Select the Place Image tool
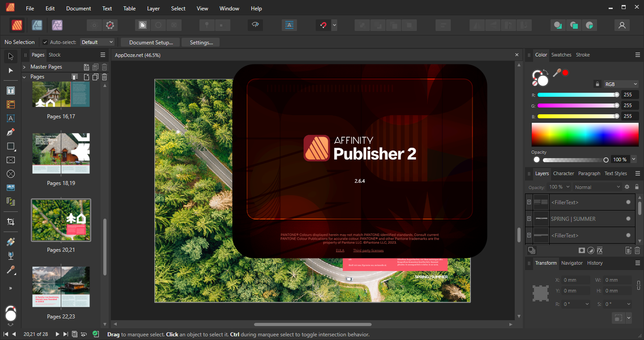This screenshot has height=340, width=644. tap(11, 187)
